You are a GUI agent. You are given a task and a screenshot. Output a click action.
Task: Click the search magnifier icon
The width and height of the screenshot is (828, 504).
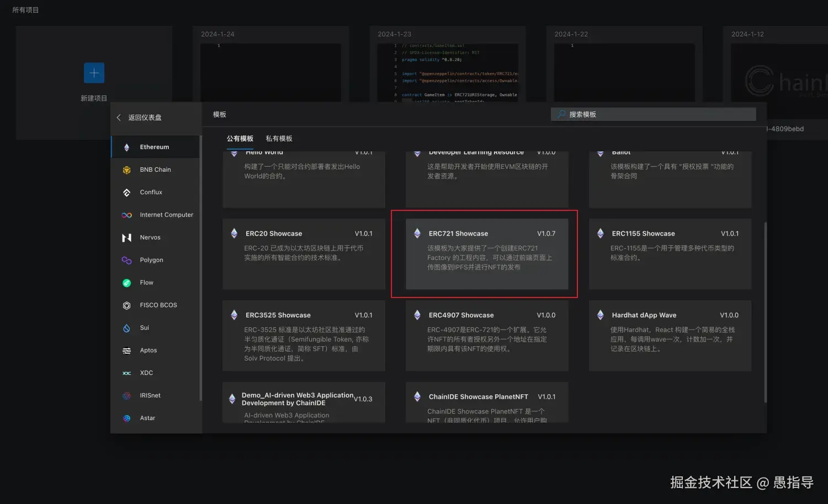coord(561,114)
